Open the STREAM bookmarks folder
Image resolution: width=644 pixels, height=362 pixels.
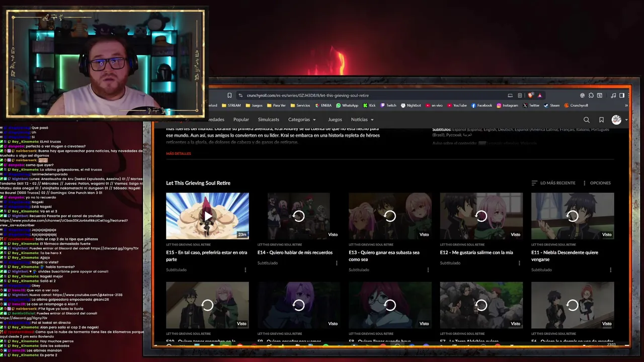tap(231, 106)
